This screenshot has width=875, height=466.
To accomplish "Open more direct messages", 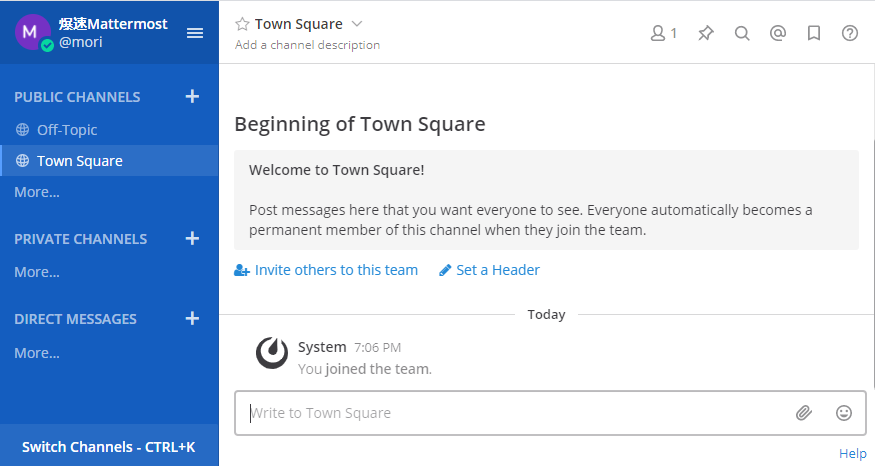I will 37,353.
